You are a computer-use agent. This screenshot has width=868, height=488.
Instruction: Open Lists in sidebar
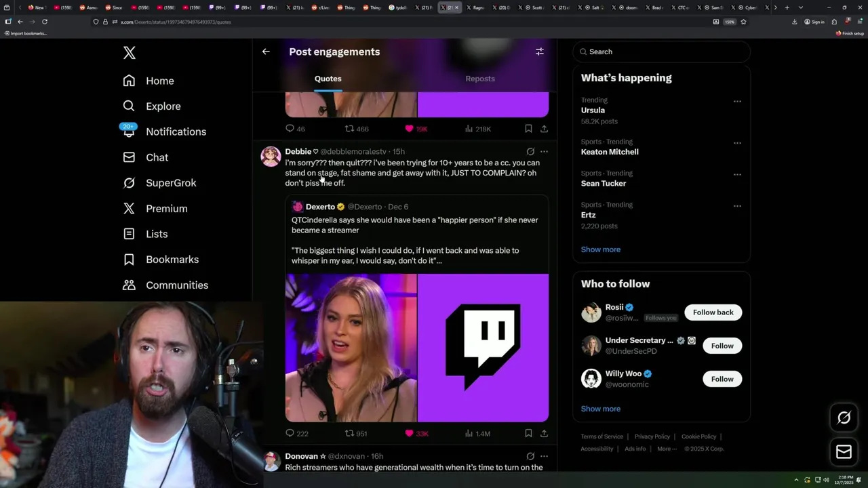[x=157, y=234]
